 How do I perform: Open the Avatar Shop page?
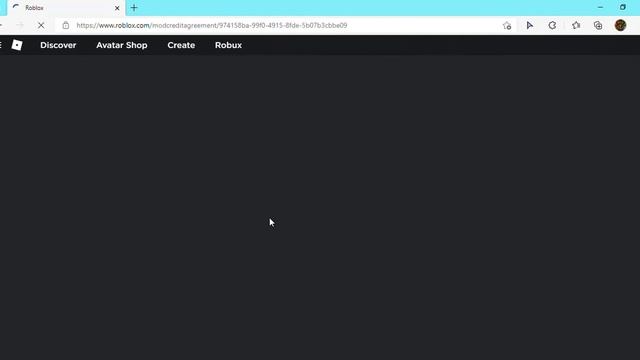coord(122,45)
